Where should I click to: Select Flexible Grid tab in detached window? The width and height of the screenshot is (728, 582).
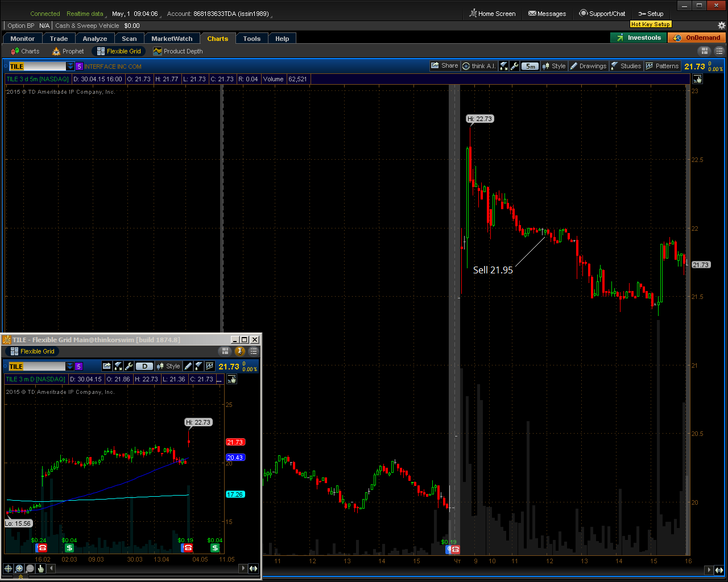click(x=32, y=351)
